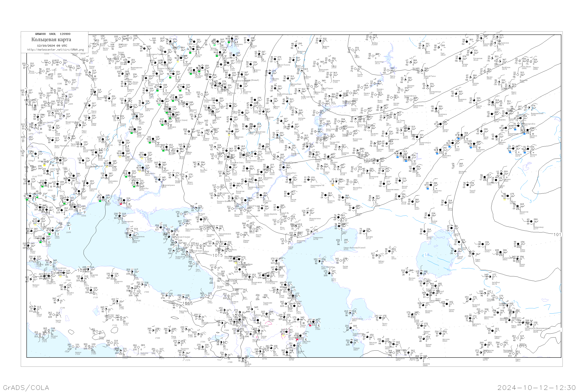Click the 2024-10-12-12:30 timestamp
Screen dimensions: 588x392
[536, 387]
